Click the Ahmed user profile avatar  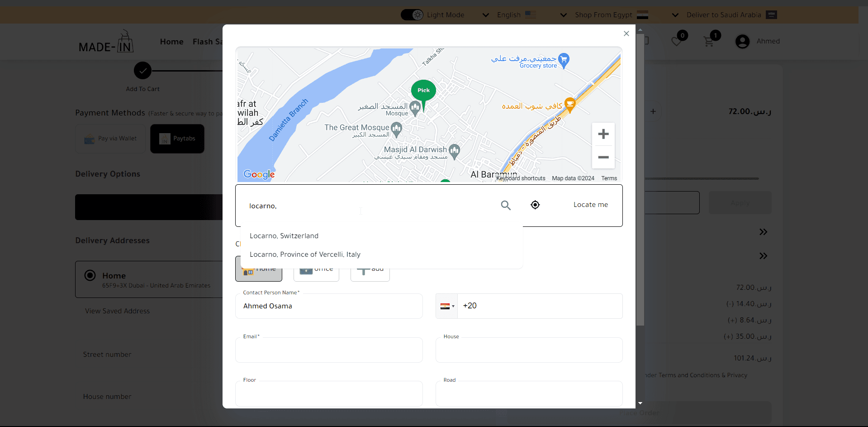pos(742,42)
